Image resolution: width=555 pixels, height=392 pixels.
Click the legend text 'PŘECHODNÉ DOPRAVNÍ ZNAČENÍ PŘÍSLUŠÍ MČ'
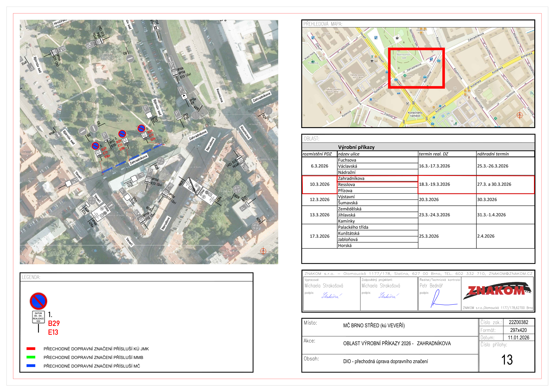[x=92, y=366]
